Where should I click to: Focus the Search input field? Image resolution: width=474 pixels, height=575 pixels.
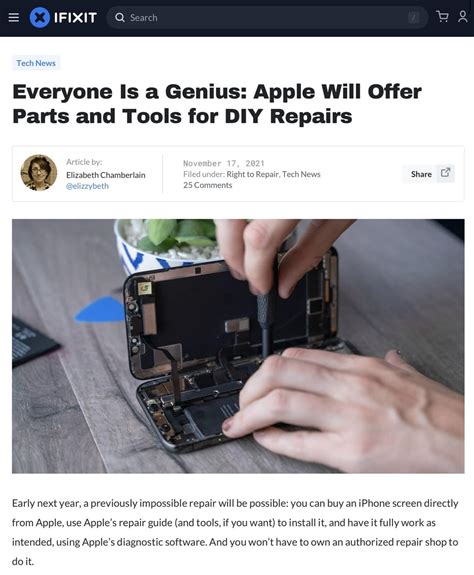click(x=267, y=18)
